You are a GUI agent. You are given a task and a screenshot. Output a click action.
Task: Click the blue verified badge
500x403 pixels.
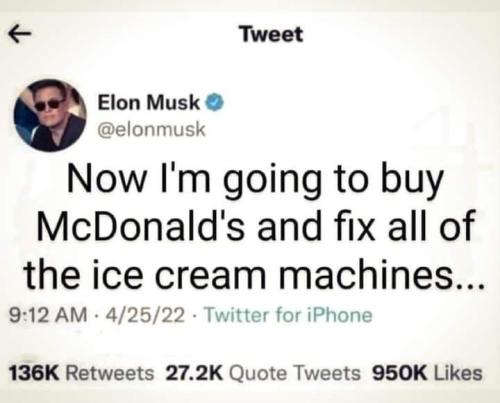(x=215, y=102)
